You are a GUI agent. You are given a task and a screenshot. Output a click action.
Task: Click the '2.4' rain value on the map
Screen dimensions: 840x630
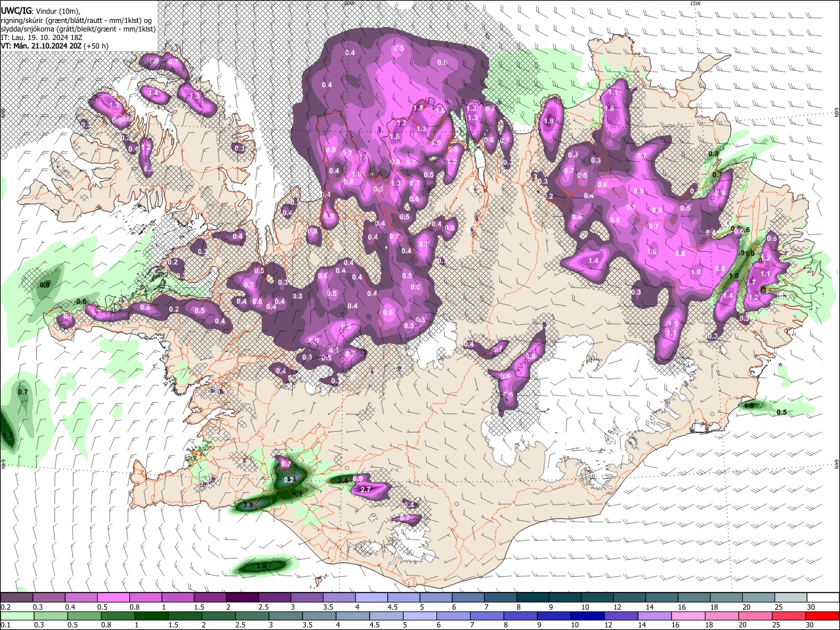point(343,480)
